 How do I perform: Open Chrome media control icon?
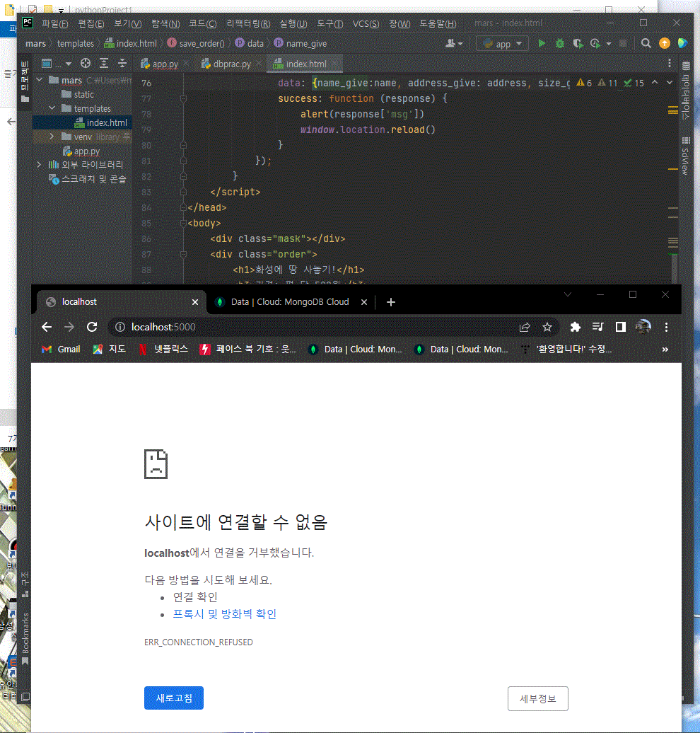[597, 327]
